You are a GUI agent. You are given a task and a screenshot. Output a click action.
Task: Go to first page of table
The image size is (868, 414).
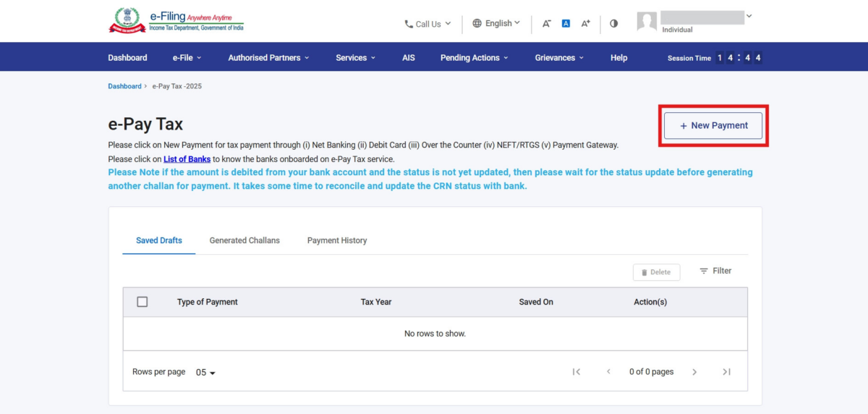[x=576, y=372]
